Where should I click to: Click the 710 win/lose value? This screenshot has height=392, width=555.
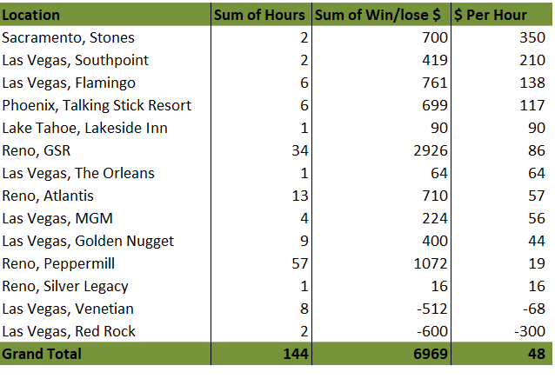pos(435,196)
